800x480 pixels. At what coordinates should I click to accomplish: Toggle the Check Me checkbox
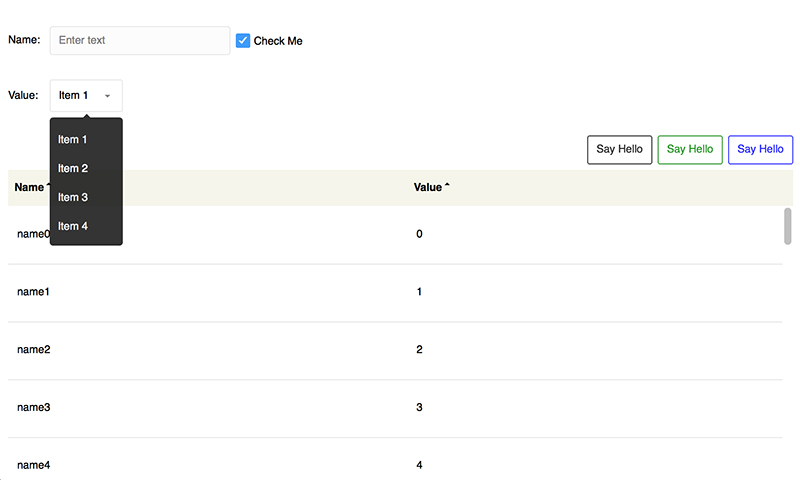pyautogui.click(x=243, y=41)
